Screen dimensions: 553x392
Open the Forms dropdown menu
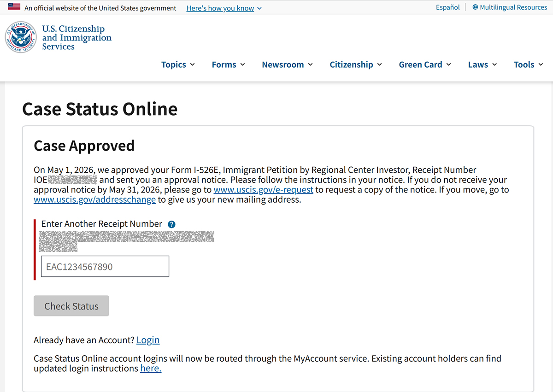coord(228,64)
